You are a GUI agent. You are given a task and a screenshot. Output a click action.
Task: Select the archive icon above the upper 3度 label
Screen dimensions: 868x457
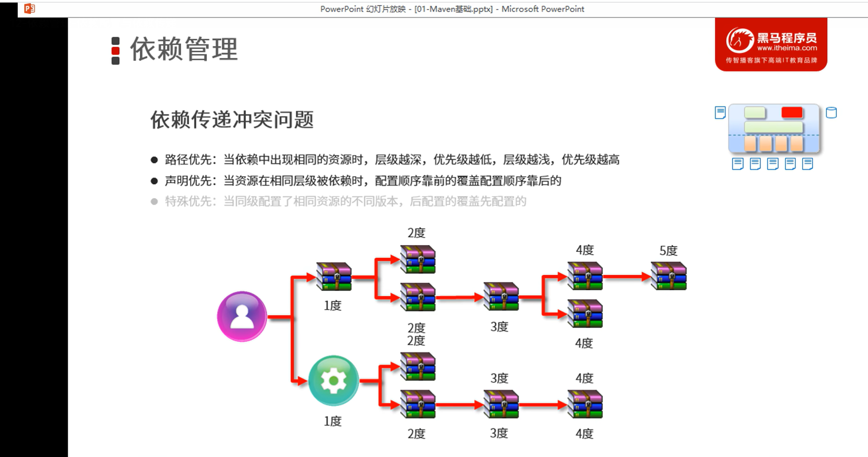(501, 296)
